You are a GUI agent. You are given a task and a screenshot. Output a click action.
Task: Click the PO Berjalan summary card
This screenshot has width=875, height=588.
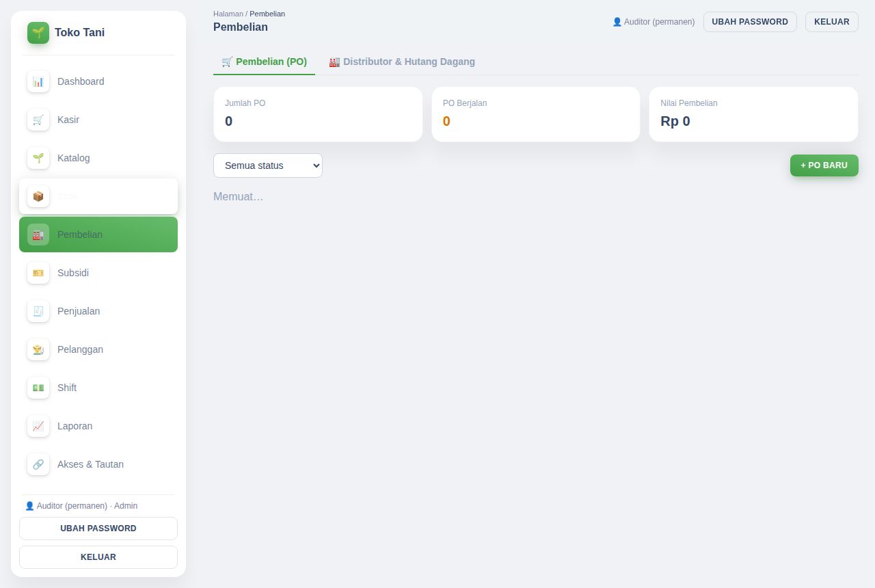[x=536, y=114]
